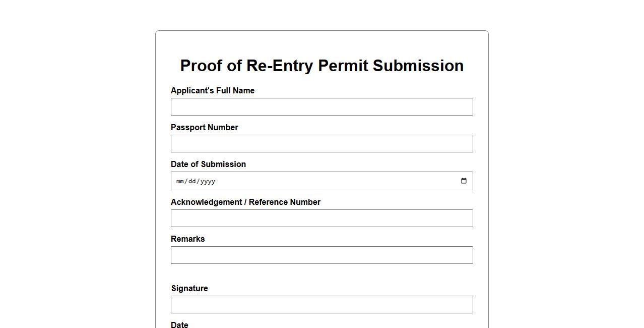Click the "Remarks" label text

[x=187, y=239]
